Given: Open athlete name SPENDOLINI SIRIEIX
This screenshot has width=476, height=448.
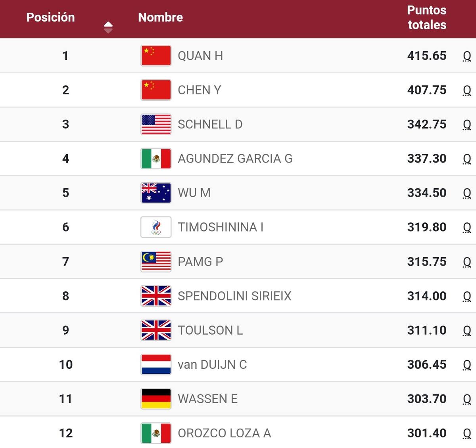Looking at the screenshot, I should click(234, 296).
